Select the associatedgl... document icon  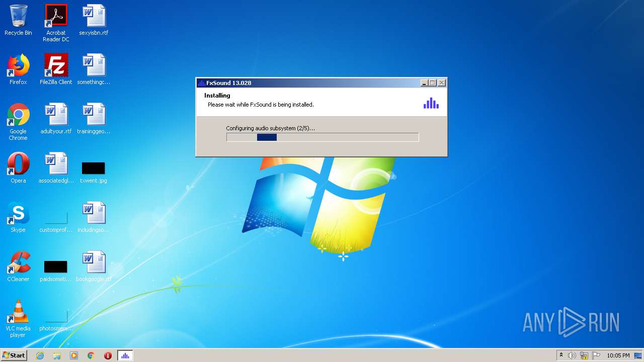point(56,168)
